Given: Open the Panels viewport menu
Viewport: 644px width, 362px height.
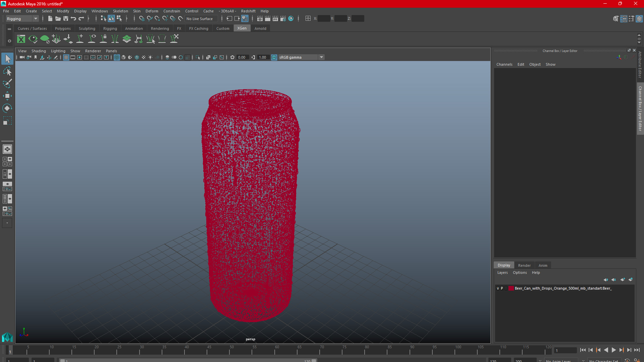Looking at the screenshot, I should (x=111, y=51).
